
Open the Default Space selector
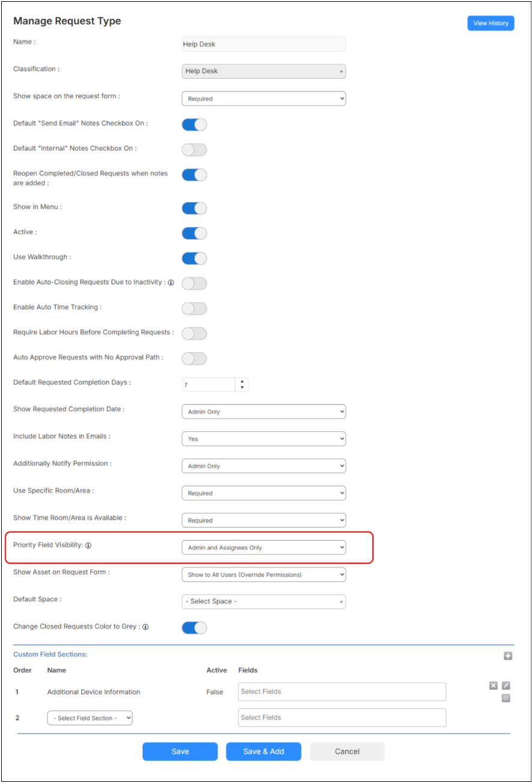pos(264,601)
